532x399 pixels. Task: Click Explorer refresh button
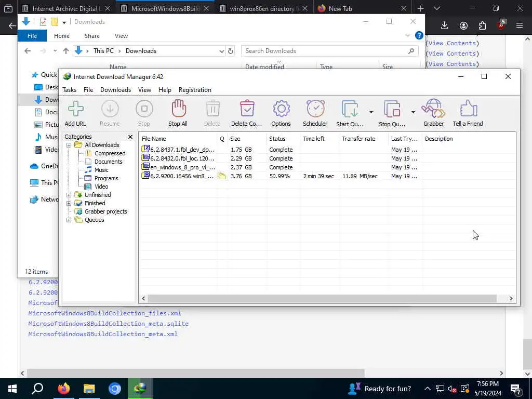coord(231,51)
